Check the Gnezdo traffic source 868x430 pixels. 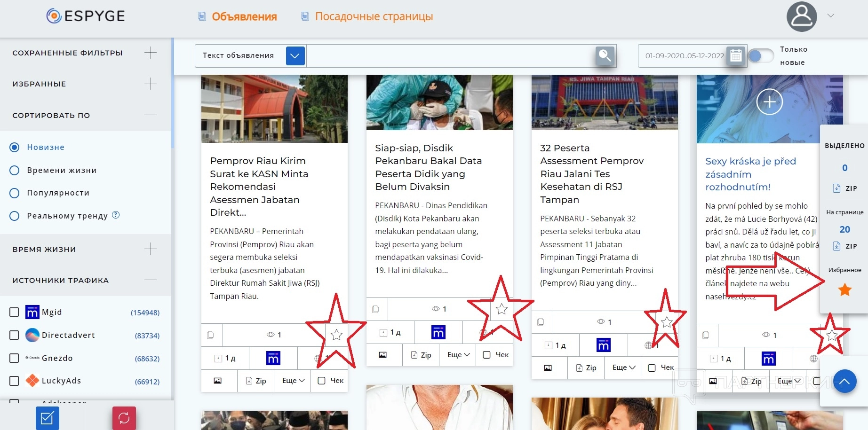coord(14,358)
